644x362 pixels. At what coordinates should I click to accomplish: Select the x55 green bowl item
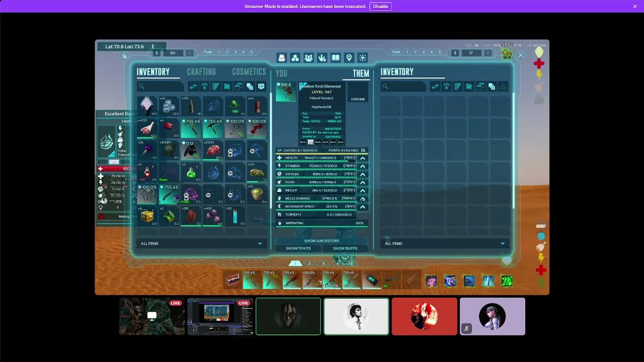[x=257, y=195]
